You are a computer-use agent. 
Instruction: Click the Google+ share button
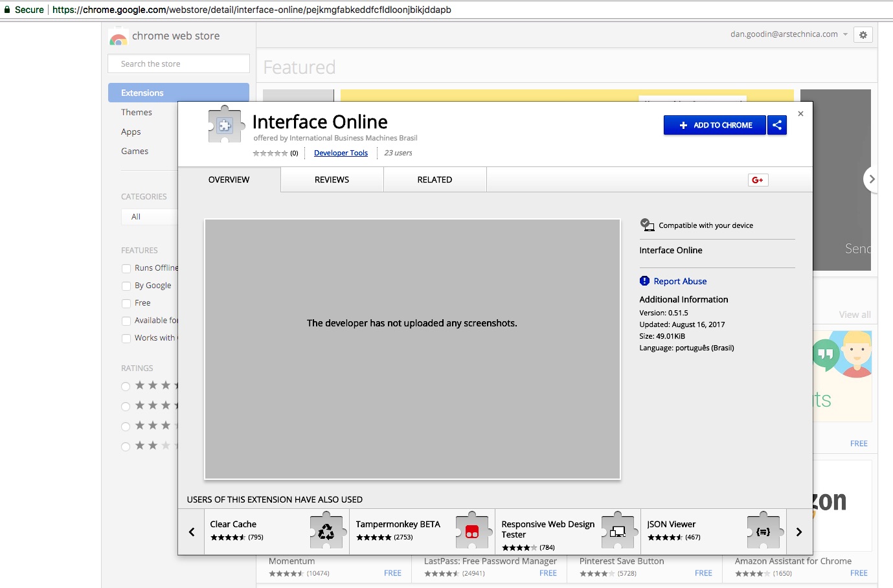(758, 180)
